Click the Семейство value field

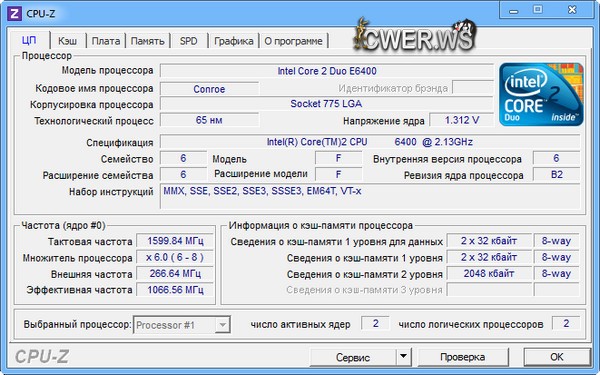(x=183, y=158)
